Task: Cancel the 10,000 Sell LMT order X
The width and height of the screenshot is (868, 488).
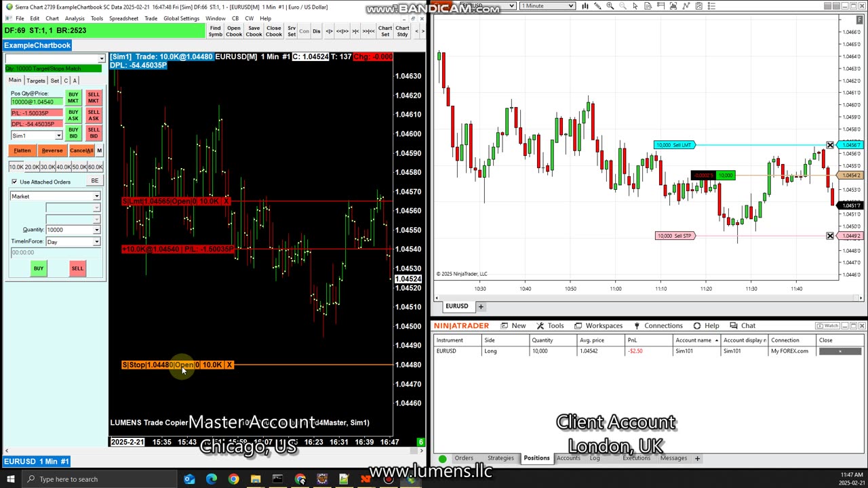Action: pyautogui.click(x=830, y=145)
